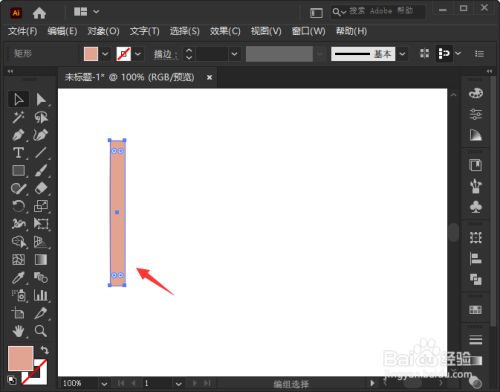
Task: Click the Home icon
Action: point(39,13)
